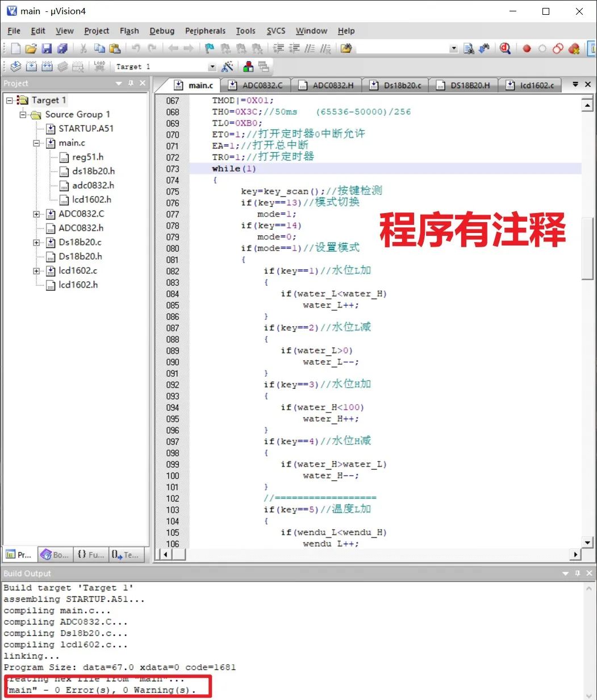Image resolution: width=597 pixels, height=700 pixels.
Task: Click the Start/Stop Debug Session icon
Action: pos(505,48)
